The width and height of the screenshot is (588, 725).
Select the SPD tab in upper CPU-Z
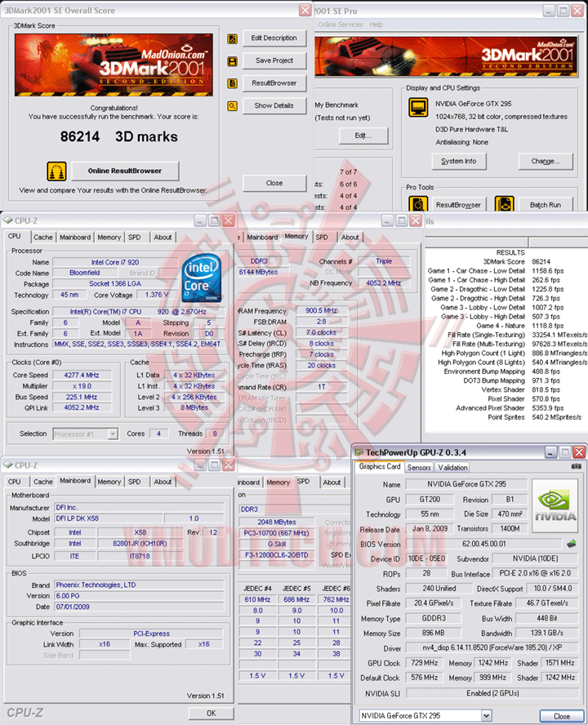135,238
